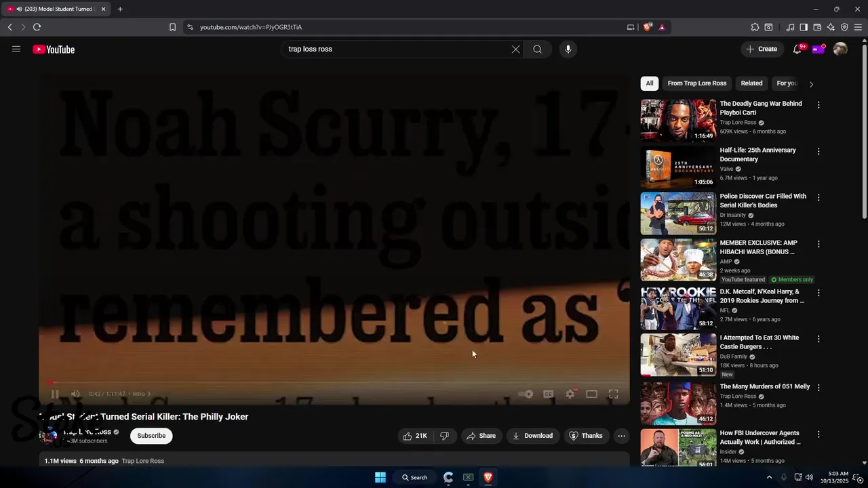868x488 pixels.
Task: Open options for White Castle Burgers video
Action: 818,339
